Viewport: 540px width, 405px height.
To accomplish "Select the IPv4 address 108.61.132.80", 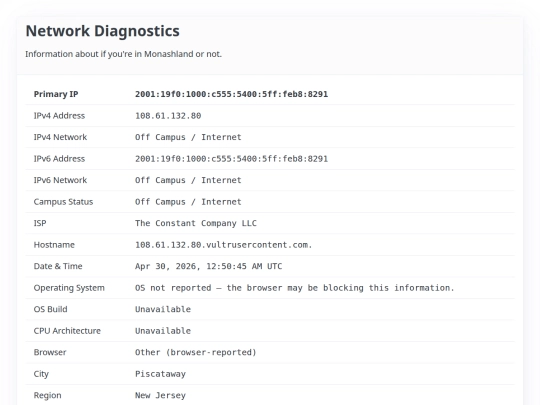I will point(168,116).
